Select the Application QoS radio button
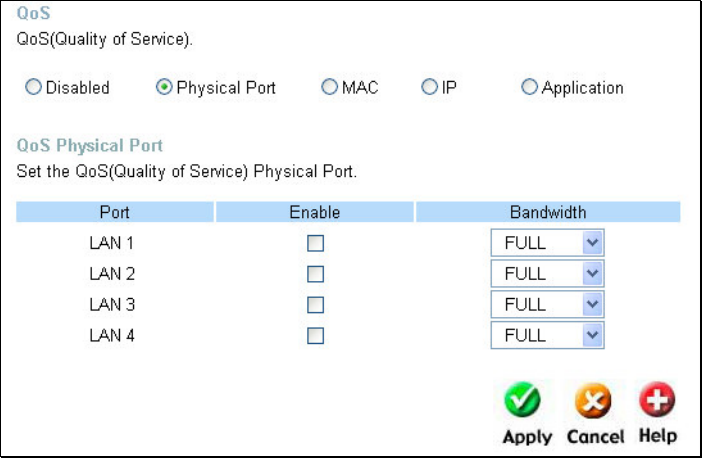The image size is (702, 458). [x=530, y=88]
